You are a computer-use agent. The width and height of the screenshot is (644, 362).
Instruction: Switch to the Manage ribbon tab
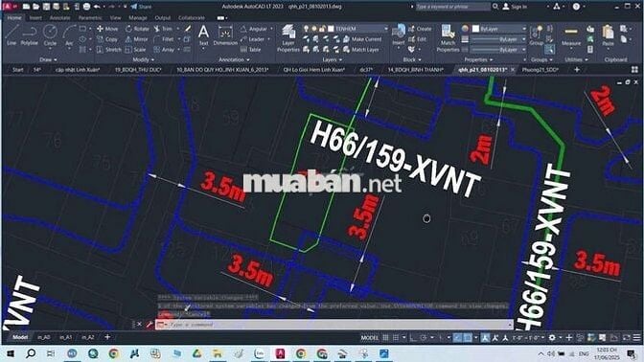click(138, 18)
